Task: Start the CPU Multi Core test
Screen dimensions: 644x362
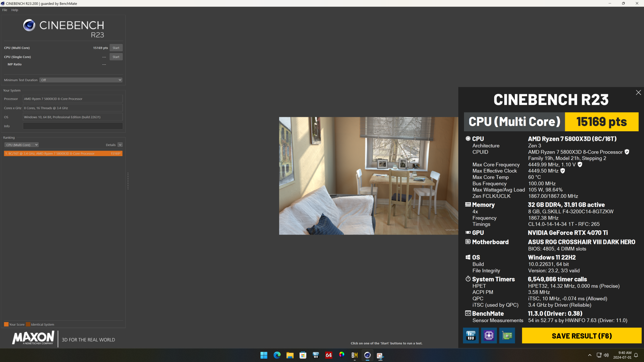Action: [x=116, y=48]
